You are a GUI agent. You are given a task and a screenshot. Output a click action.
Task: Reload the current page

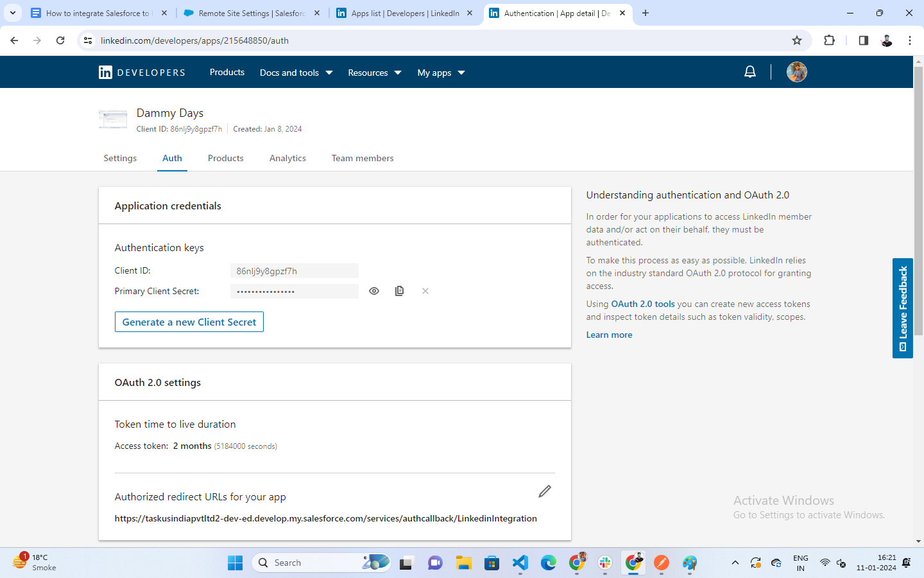click(x=60, y=40)
